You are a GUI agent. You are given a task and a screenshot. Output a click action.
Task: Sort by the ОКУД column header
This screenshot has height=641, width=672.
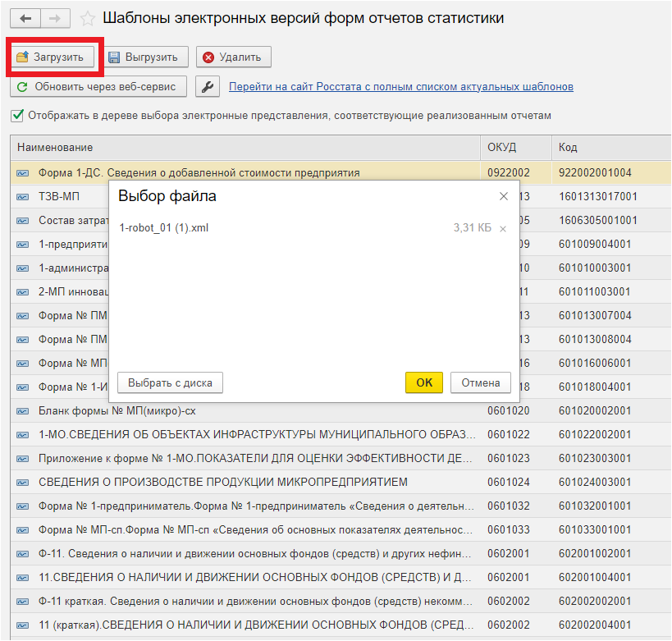515,148
